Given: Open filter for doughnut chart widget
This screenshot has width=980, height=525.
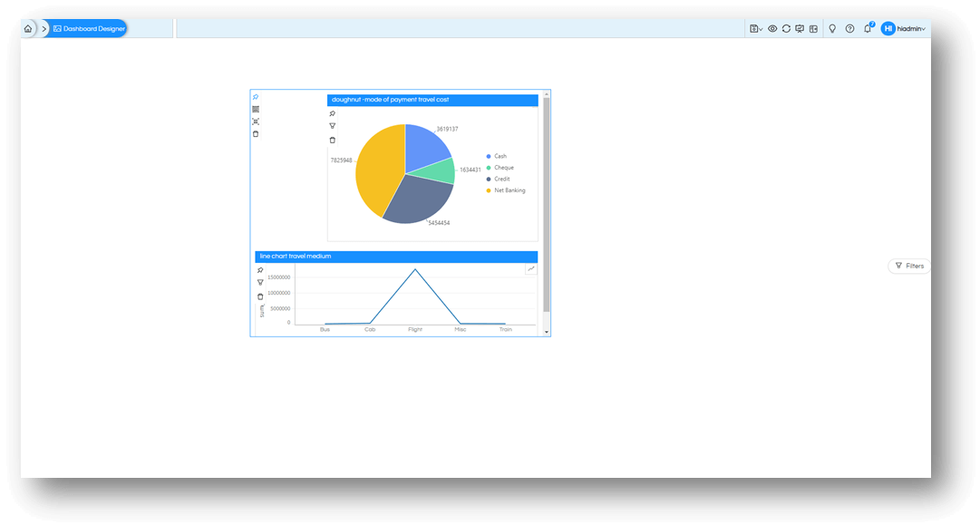Looking at the screenshot, I should click(333, 126).
